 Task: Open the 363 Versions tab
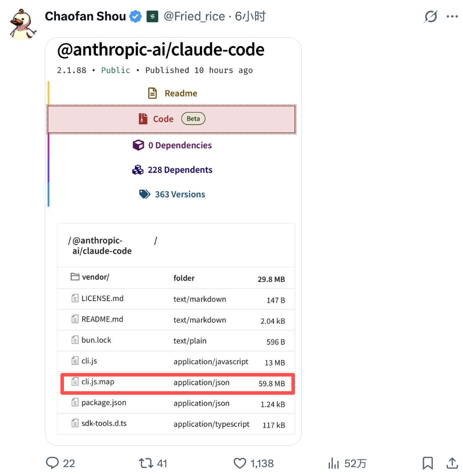coord(172,194)
